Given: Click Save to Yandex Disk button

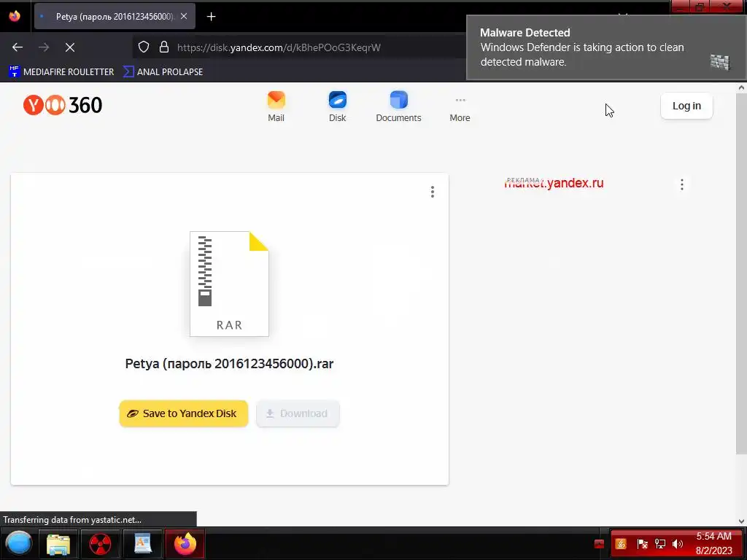Looking at the screenshot, I should click(x=183, y=413).
